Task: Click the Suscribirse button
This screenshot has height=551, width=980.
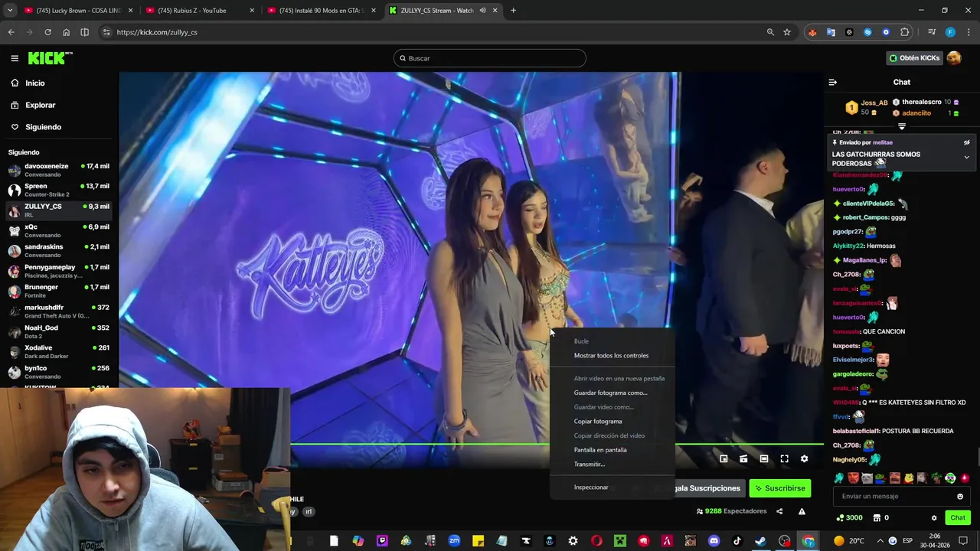Action: [x=779, y=488]
